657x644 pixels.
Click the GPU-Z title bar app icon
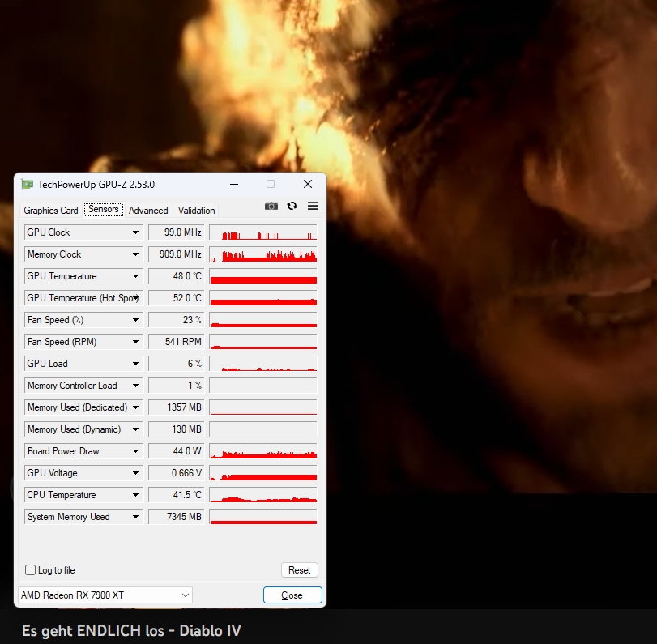coord(28,185)
